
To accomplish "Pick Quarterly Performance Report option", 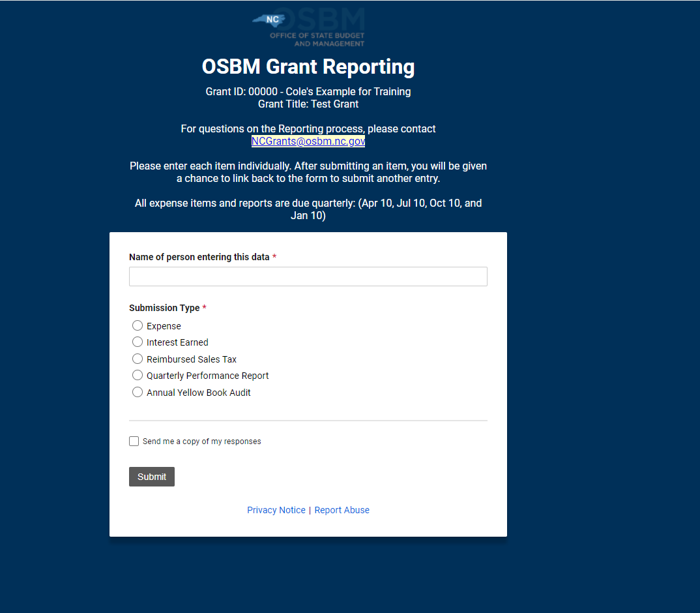I will coord(138,375).
